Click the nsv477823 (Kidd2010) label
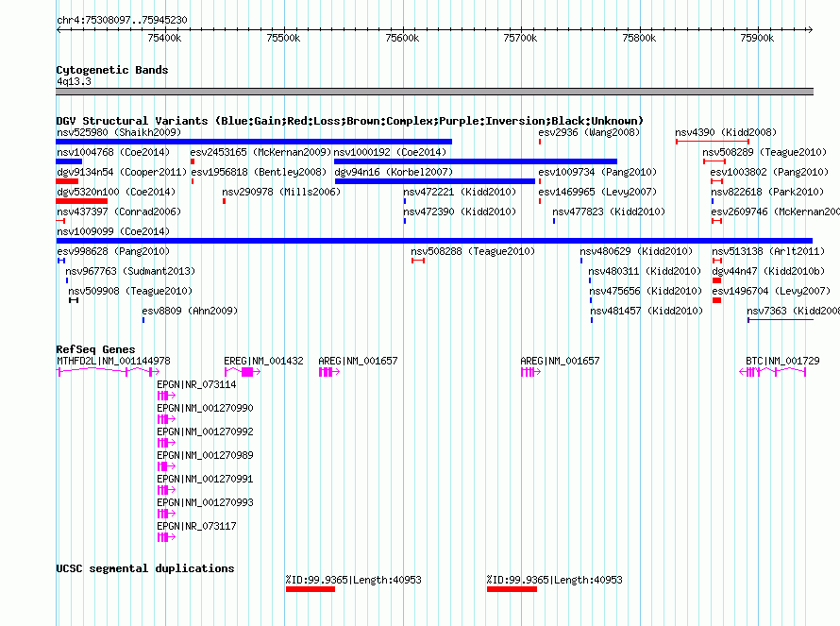Screen dimensions: 840x626 click(609, 211)
